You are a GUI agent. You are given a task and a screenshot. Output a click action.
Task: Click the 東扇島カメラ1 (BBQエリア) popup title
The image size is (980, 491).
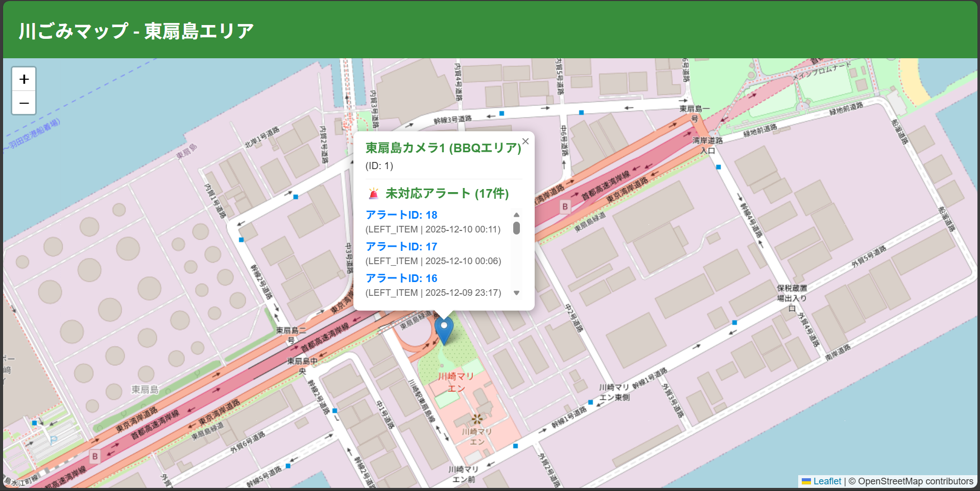click(443, 148)
